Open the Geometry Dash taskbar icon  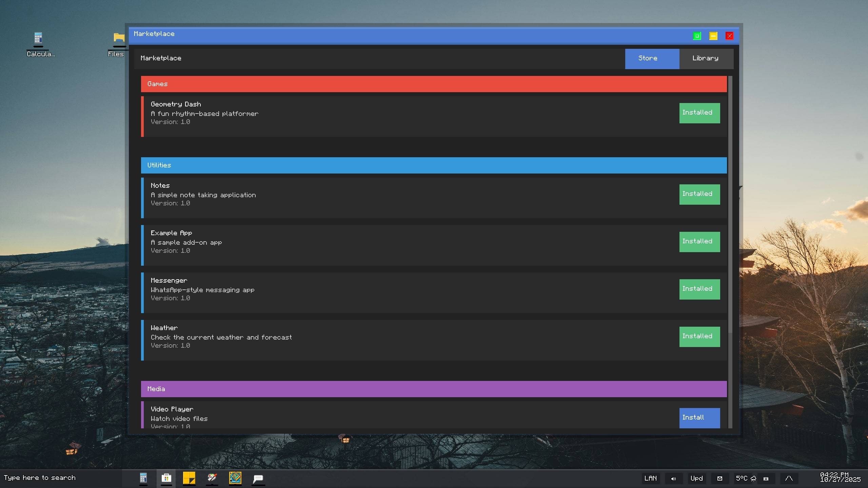[235, 478]
